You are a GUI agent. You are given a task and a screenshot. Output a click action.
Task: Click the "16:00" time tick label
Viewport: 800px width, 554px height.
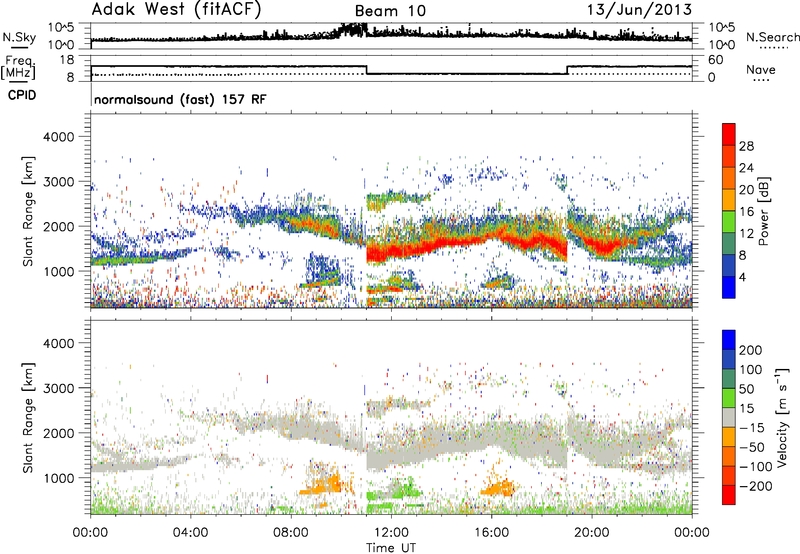(491, 533)
